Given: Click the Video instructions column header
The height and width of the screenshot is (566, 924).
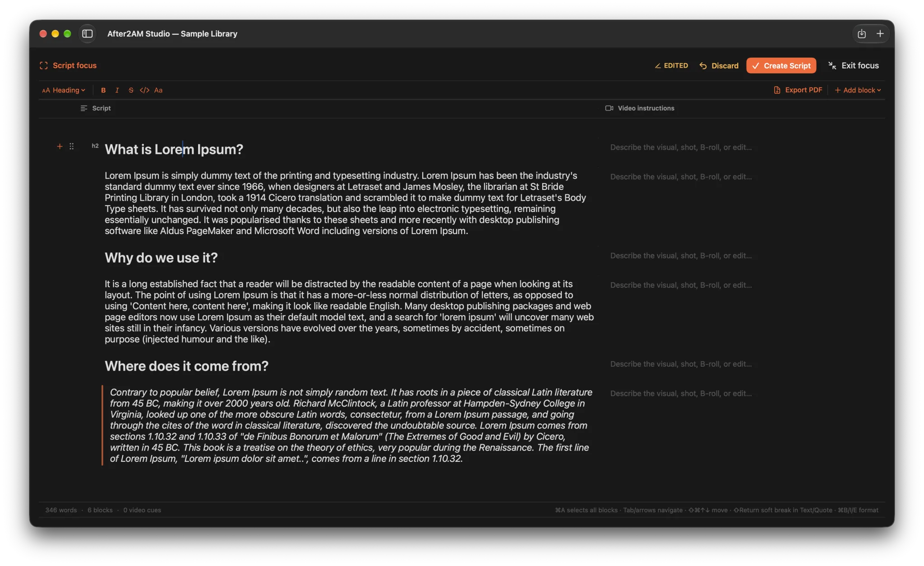Looking at the screenshot, I should point(640,108).
